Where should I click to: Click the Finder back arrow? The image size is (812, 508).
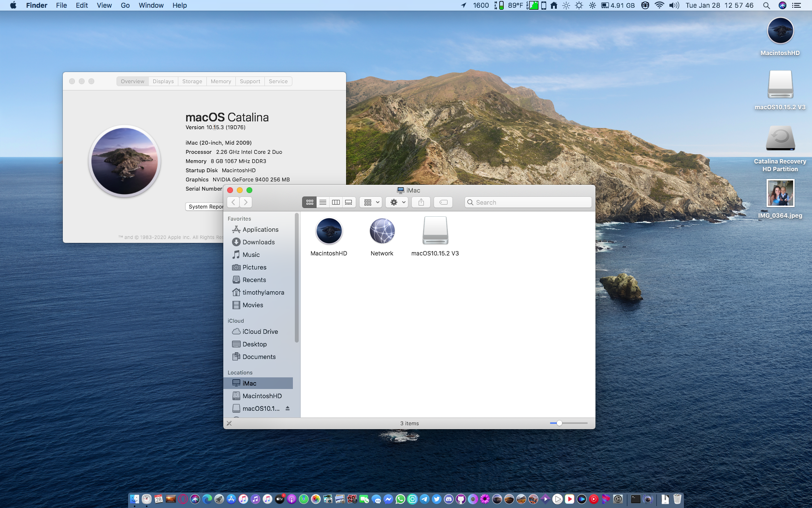pos(233,202)
